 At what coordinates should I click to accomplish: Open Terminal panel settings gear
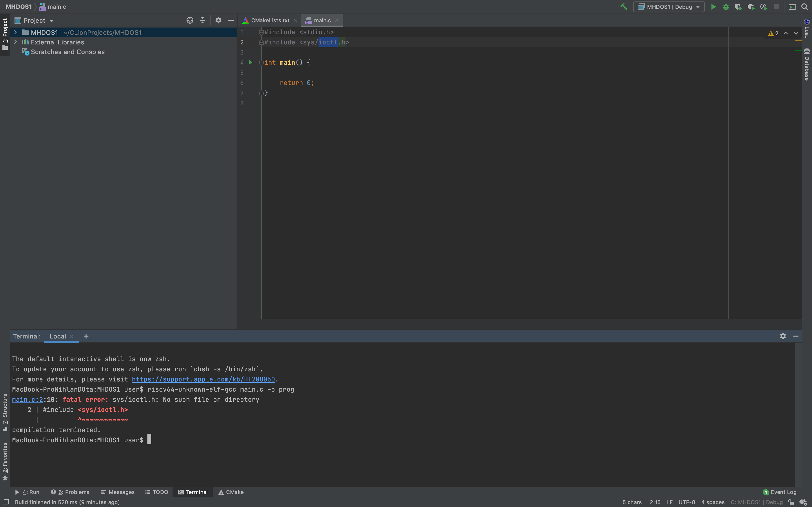(x=783, y=336)
